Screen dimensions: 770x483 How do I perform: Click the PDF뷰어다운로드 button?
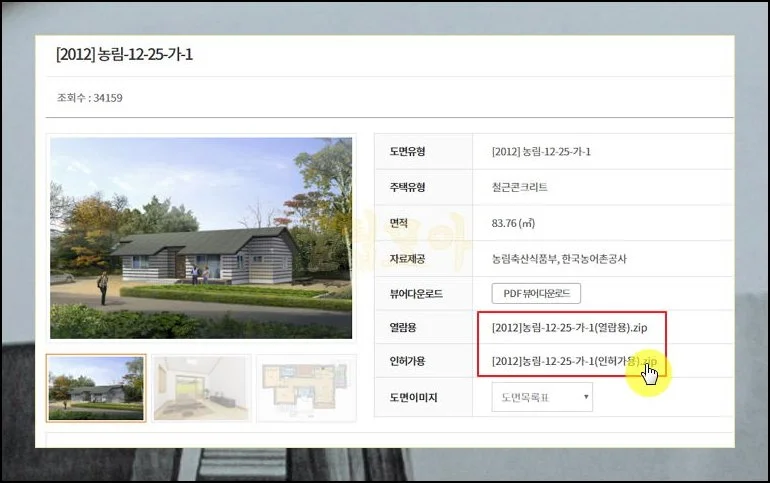pos(536,294)
